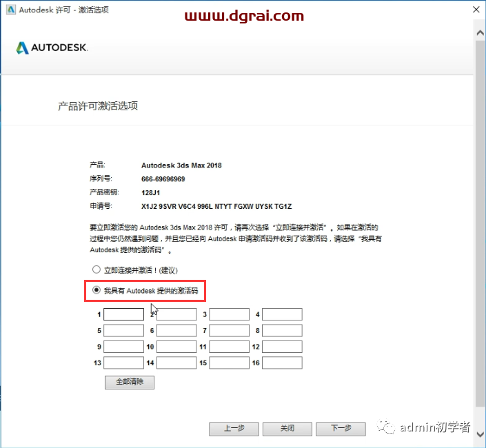Click the request code X1J2 9SVR text
Viewport: 486px width, 448px height.
point(216,206)
